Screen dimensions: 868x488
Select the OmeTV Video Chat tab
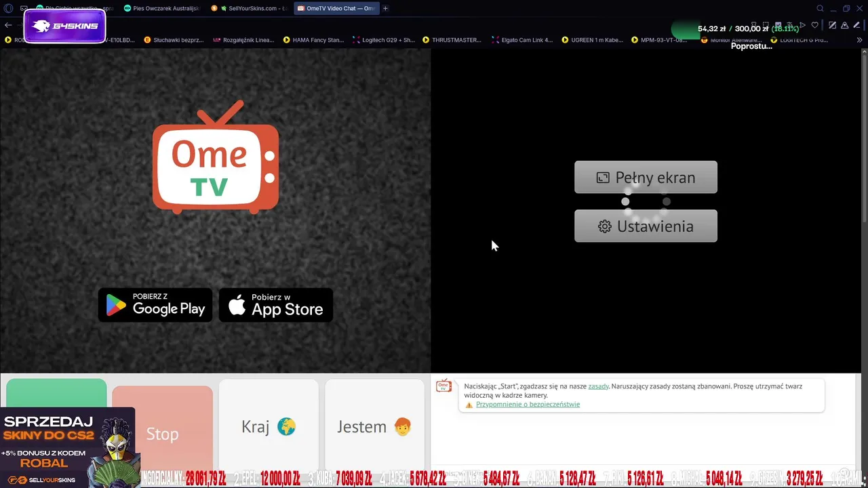pos(336,8)
